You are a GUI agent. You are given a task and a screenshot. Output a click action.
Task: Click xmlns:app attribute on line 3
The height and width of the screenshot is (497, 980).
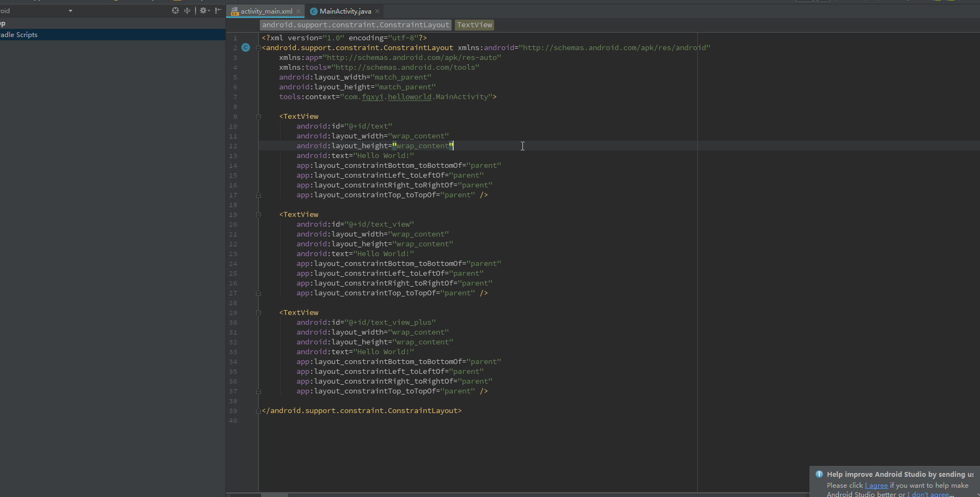coord(390,57)
